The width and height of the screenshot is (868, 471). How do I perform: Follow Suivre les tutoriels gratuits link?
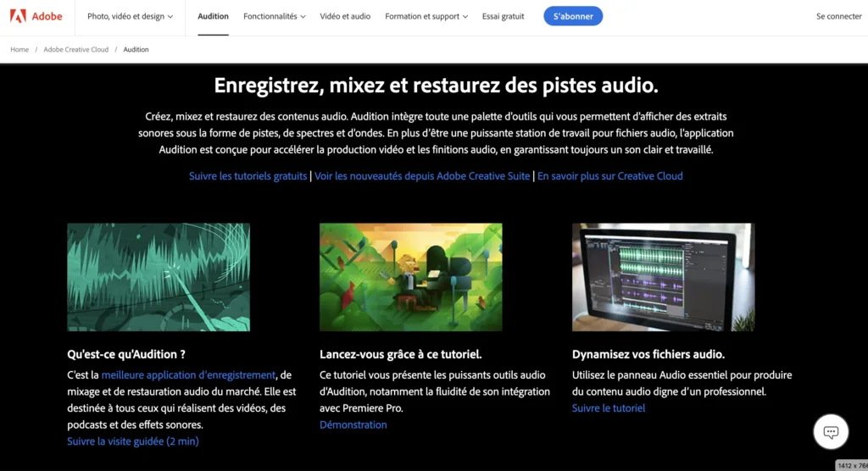point(248,176)
